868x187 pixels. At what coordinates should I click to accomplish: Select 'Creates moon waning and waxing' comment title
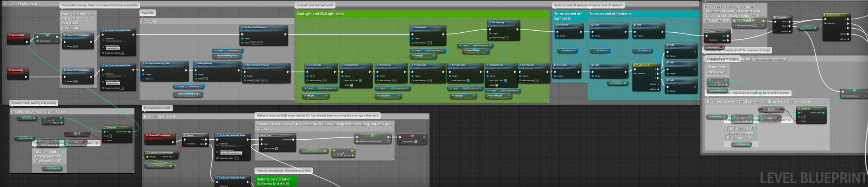[x=39, y=111]
